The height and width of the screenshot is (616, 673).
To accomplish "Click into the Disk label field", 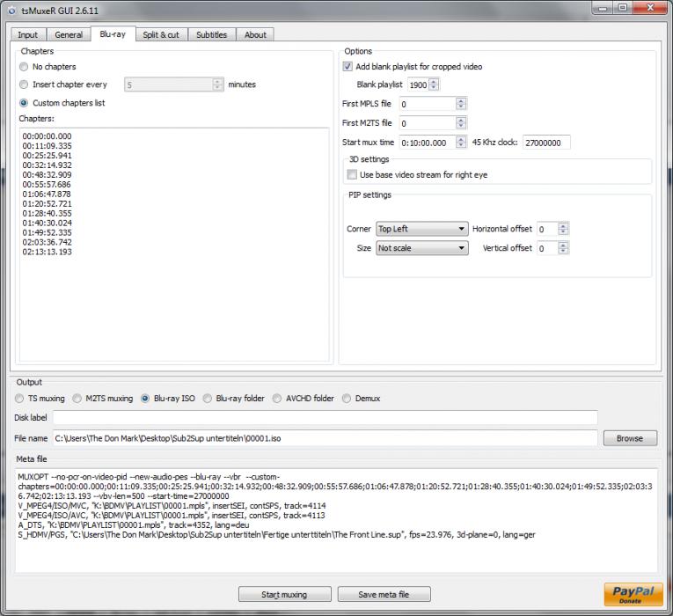I will click(x=325, y=417).
